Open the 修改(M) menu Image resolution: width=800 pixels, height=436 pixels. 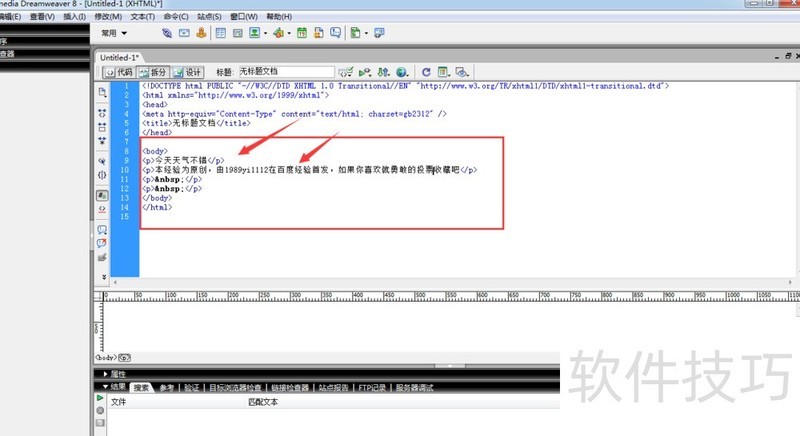pos(108,17)
